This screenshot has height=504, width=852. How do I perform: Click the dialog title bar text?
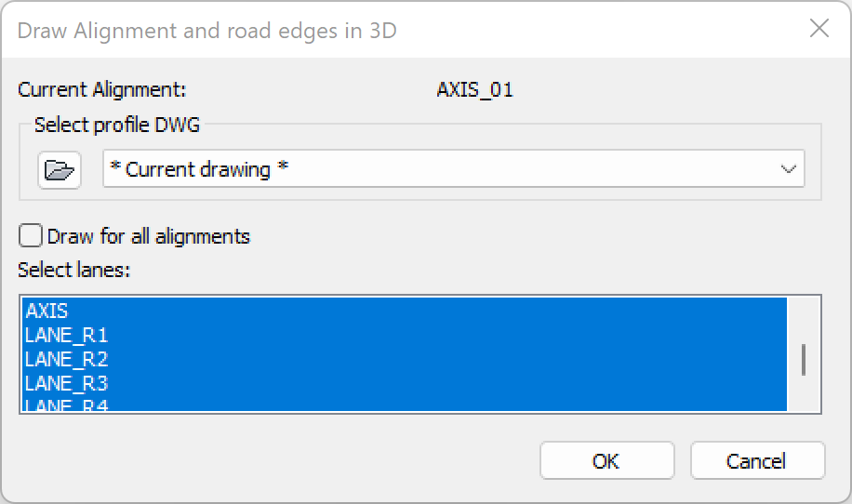[x=206, y=30]
